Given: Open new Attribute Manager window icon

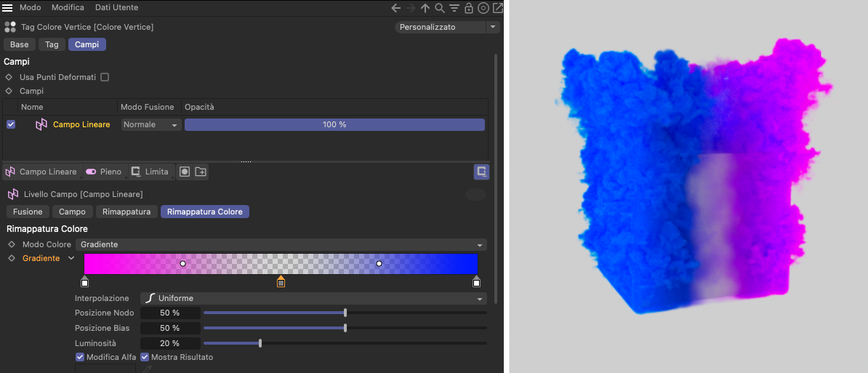Looking at the screenshot, I should tap(498, 8).
